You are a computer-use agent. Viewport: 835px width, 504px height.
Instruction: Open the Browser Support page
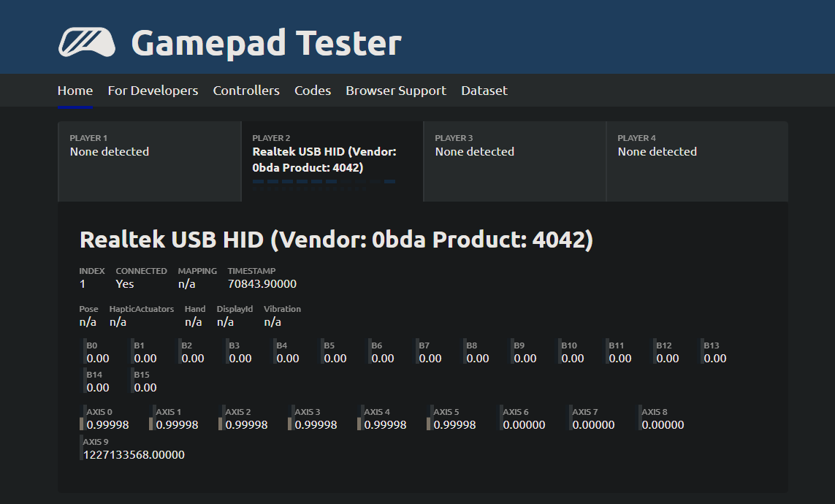click(x=396, y=91)
